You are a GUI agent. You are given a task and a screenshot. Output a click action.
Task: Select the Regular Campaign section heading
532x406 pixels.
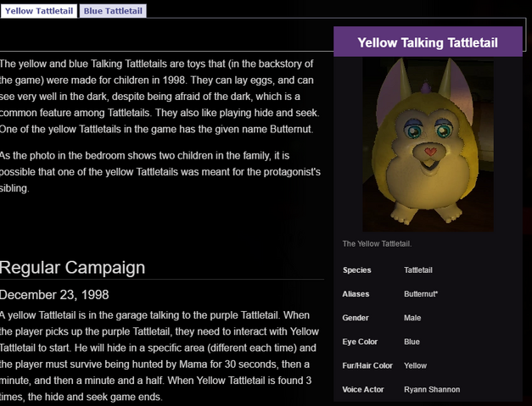point(72,267)
